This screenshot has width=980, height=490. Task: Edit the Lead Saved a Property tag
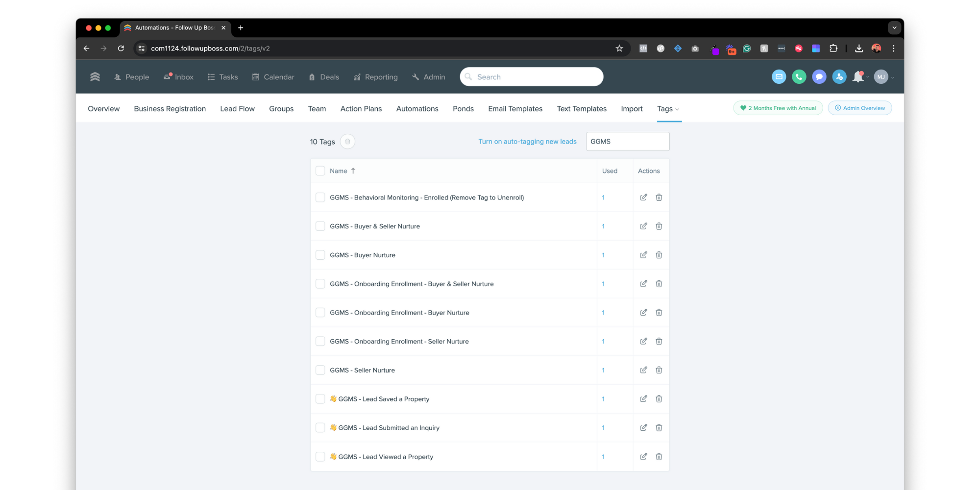point(643,399)
